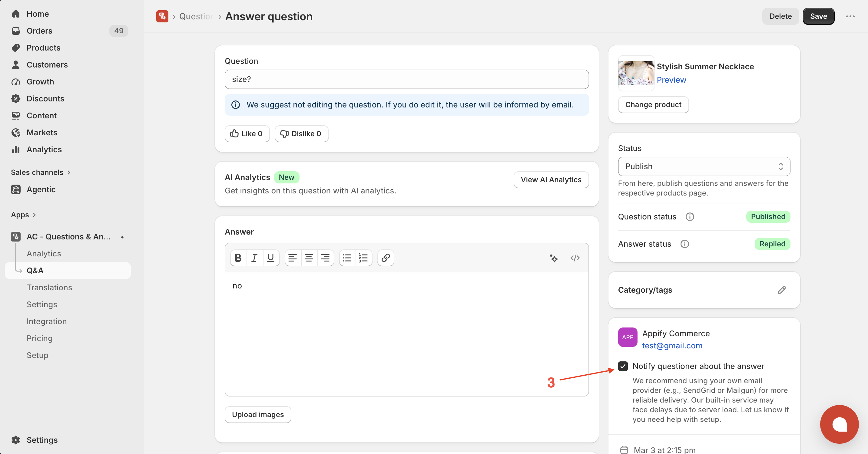Click the Bold formatting icon
This screenshot has height=454, width=868.
pos(238,258)
